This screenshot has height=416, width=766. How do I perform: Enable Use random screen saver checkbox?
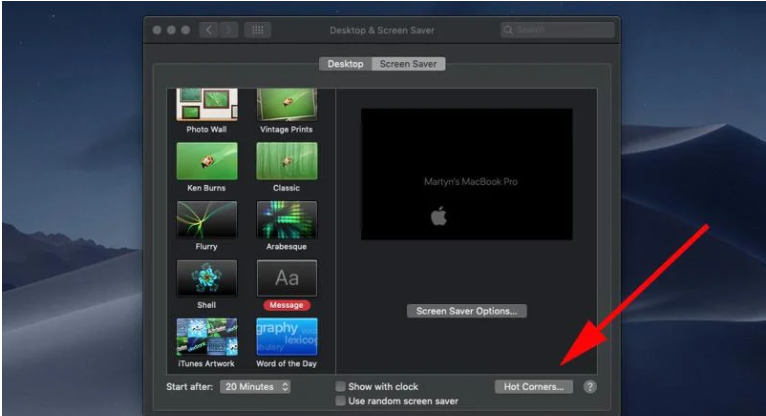click(340, 401)
